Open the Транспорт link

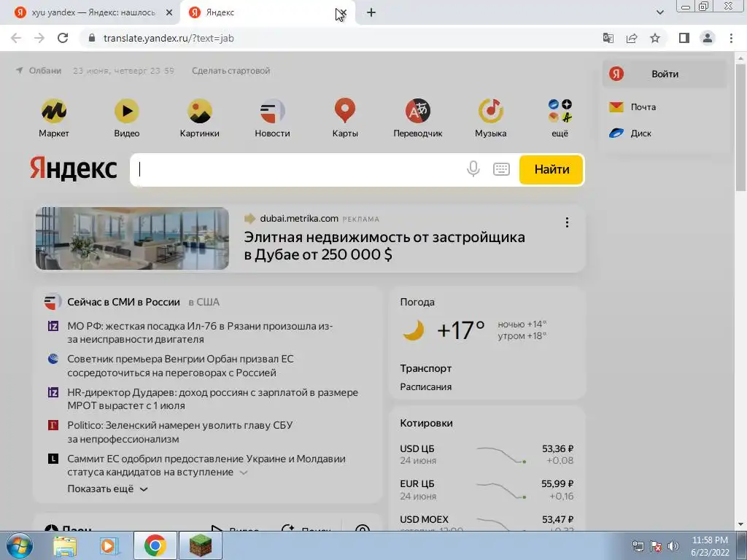pos(425,368)
